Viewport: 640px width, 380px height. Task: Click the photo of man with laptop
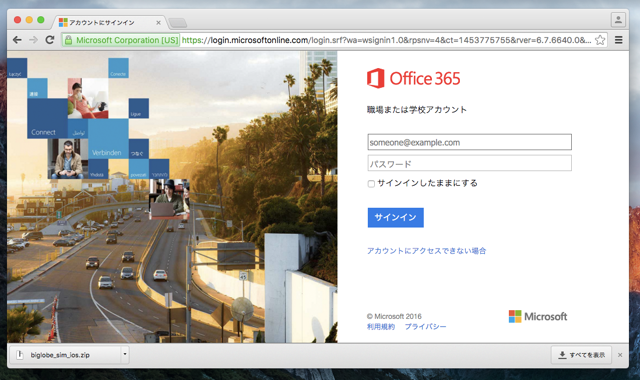(169, 199)
